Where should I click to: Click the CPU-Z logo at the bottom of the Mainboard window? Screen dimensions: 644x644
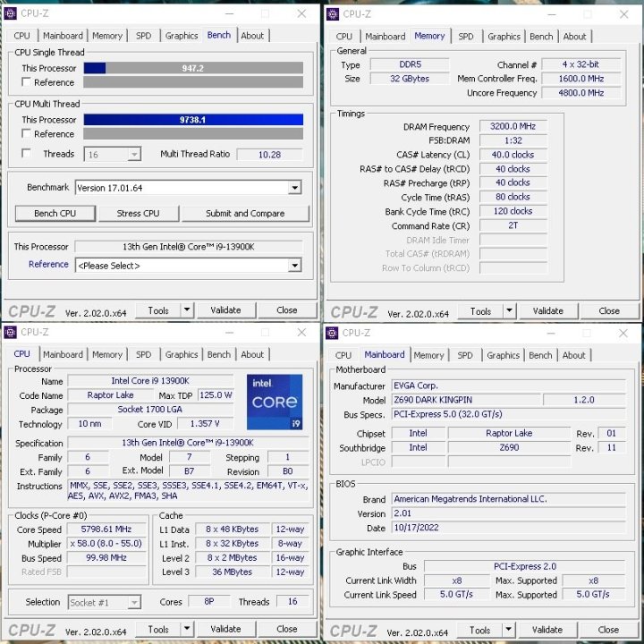pyautogui.click(x=354, y=630)
